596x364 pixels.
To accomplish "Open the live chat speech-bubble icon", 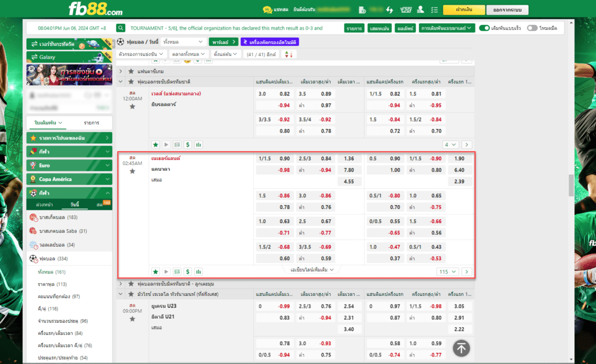I will pyautogui.click(x=267, y=9).
